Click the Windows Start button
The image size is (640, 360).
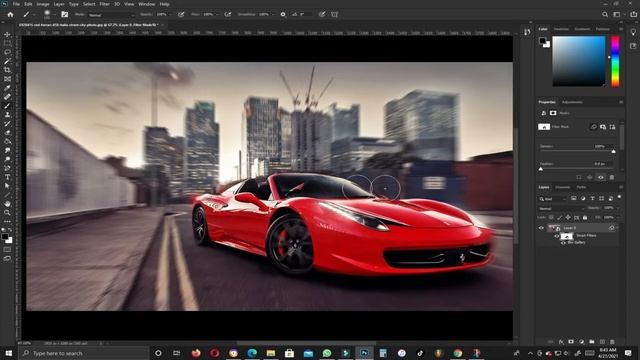(x=9, y=353)
